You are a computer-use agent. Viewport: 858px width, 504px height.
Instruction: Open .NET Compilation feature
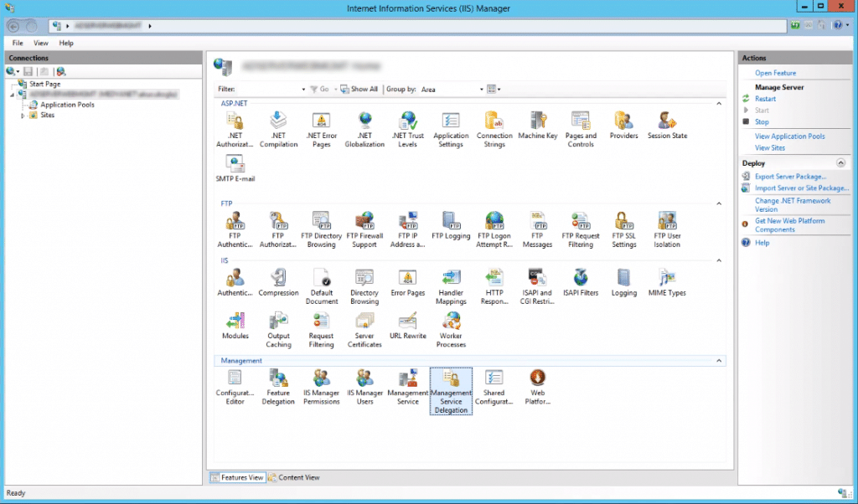pyautogui.click(x=278, y=130)
